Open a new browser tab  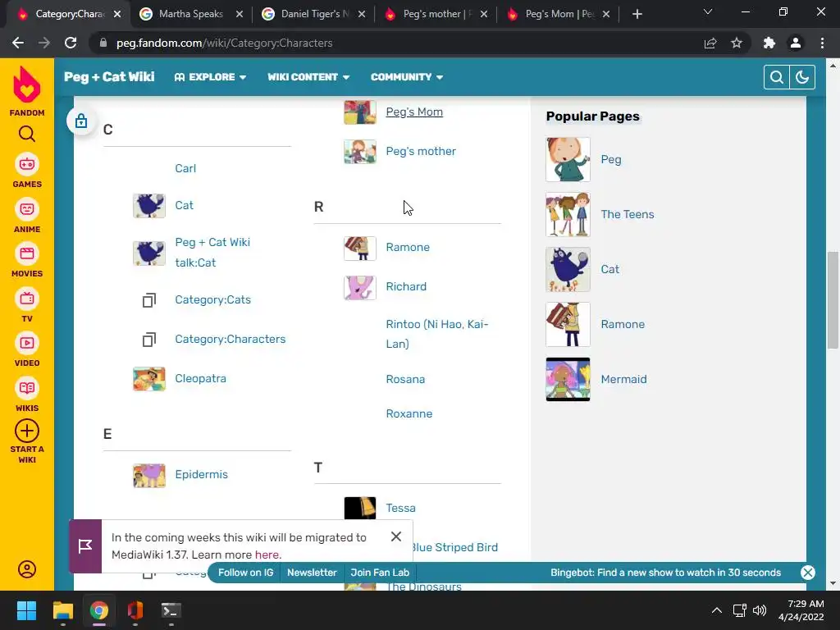point(637,14)
